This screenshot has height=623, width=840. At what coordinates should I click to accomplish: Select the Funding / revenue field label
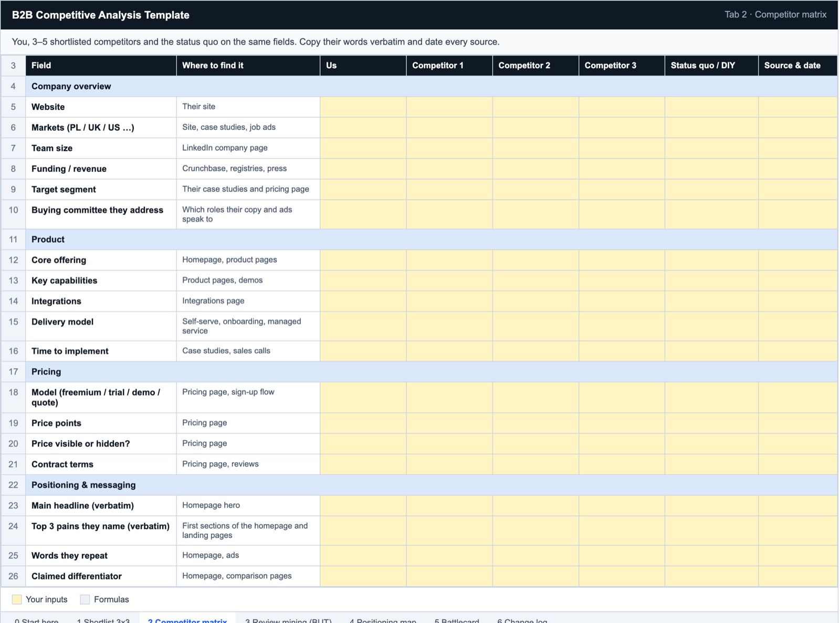click(69, 169)
